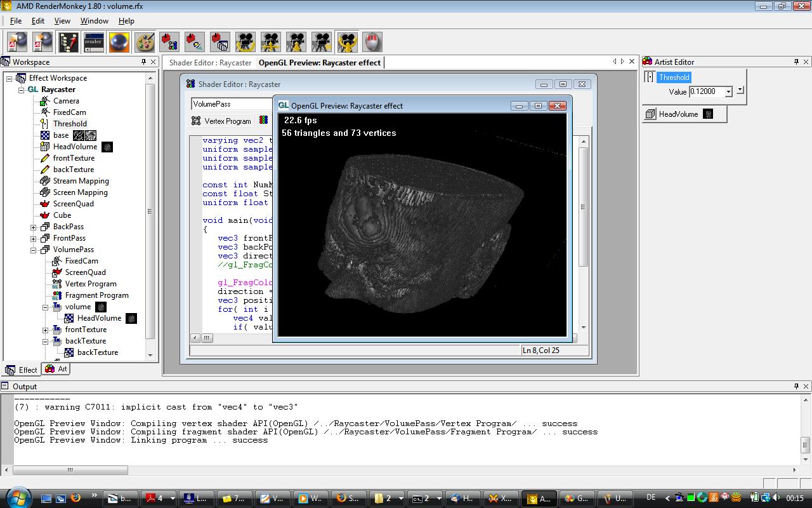
Task: Click the orange sphere preview toolbar icon
Action: [119, 43]
